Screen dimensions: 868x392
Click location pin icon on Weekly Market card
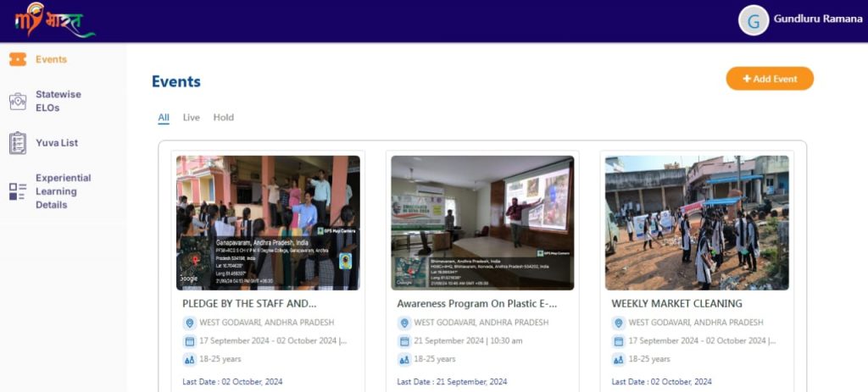618,323
